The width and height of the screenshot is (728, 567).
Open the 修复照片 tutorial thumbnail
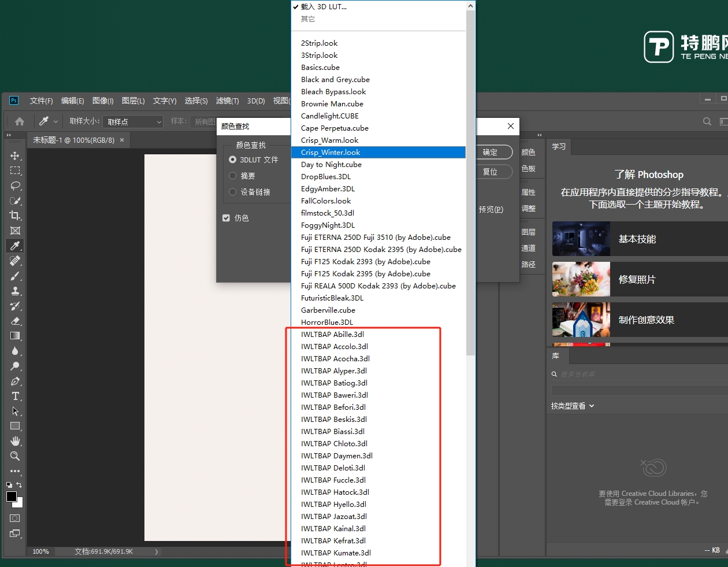tap(581, 279)
